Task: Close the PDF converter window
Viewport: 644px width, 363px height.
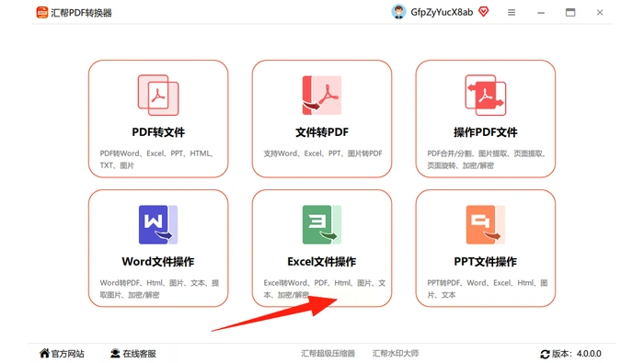Action: (600, 12)
